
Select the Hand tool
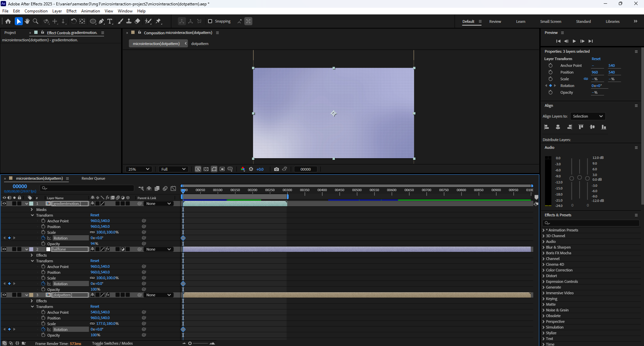[27, 21]
